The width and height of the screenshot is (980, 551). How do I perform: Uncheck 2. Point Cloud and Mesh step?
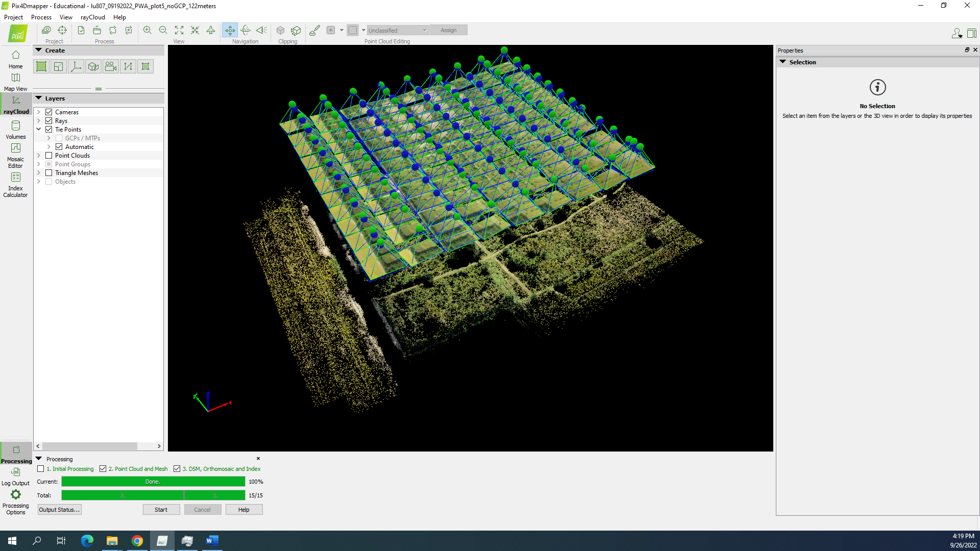pos(103,469)
